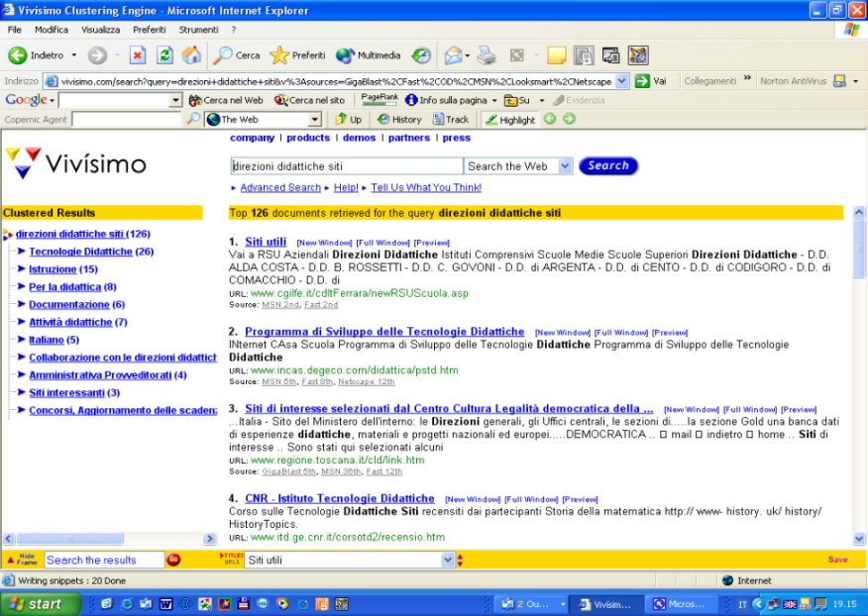Open The Web dropdown in Copernic toolbar
Image resolution: width=868 pixels, height=616 pixels.
point(315,120)
